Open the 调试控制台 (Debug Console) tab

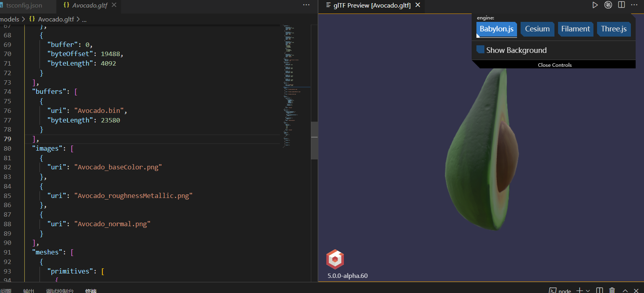[x=60, y=291]
